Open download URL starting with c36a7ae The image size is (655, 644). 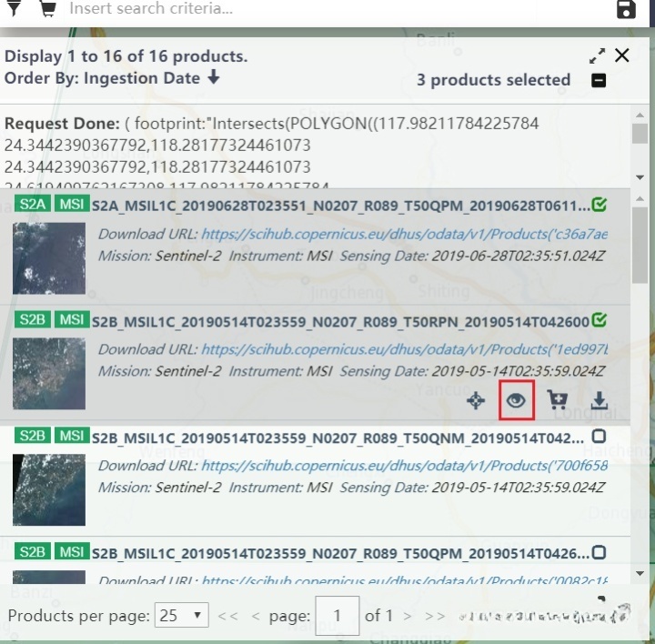point(404,234)
